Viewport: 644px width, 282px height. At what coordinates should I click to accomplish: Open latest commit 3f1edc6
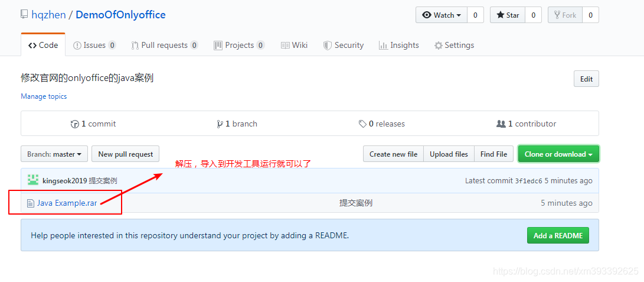pyautogui.click(x=528, y=180)
